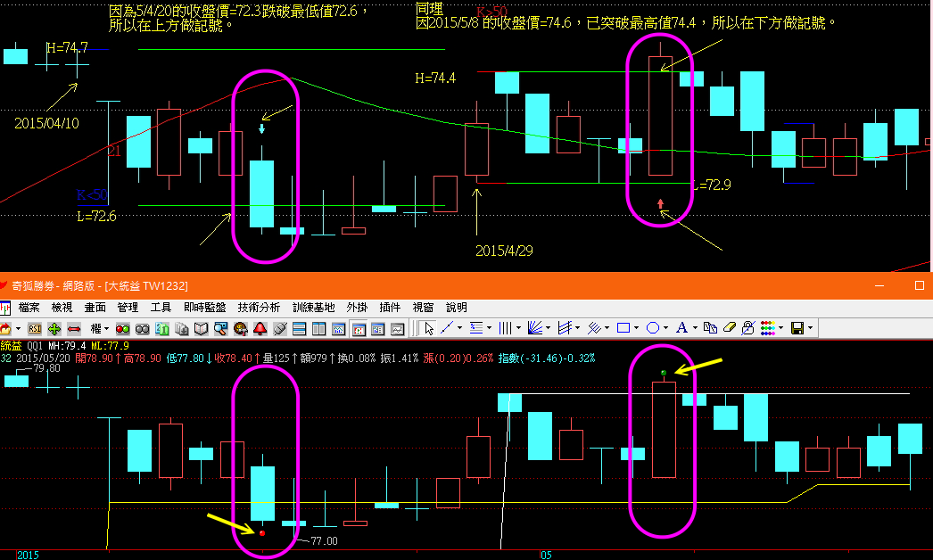Click the gray documents download icon
The image size is (933, 560).
click(181, 328)
